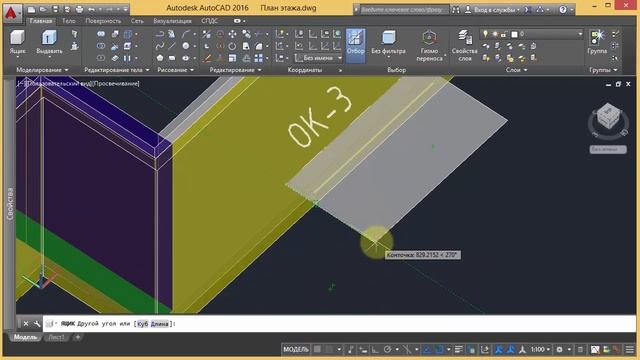The image size is (640, 360).
Task: Toggle the layer light bulb on/off icon
Action: (485, 34)
